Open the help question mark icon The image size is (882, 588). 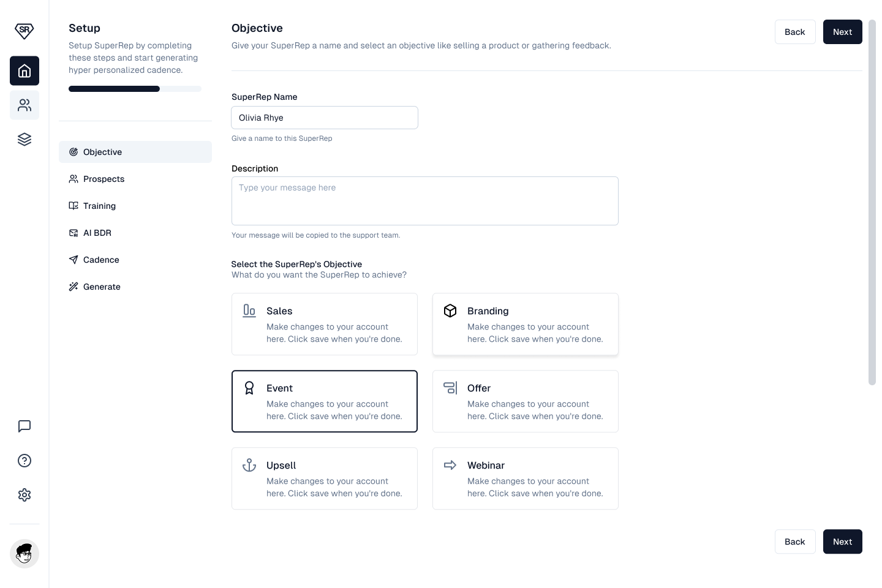pyautogui.click(x=24, y=461)
